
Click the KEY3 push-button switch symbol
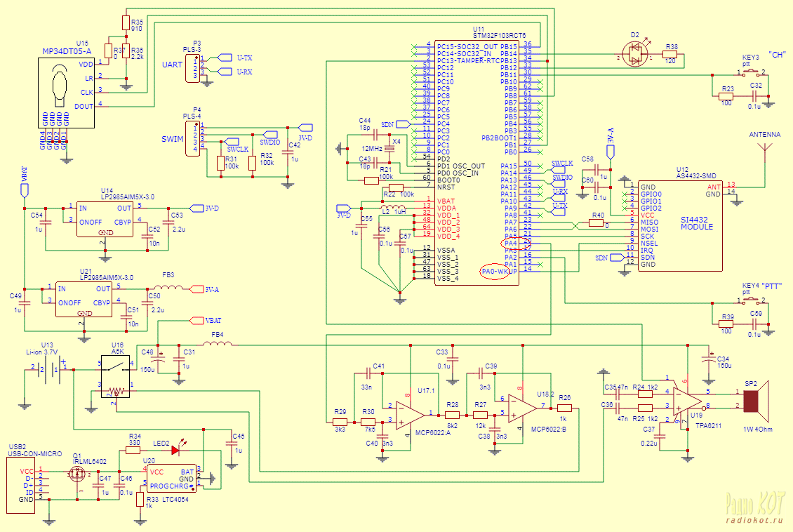click(x=752, y=73)
